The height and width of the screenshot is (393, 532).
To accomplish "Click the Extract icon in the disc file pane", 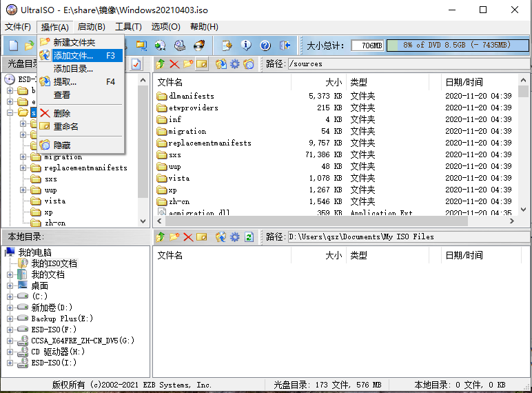I will pos(221,64).
